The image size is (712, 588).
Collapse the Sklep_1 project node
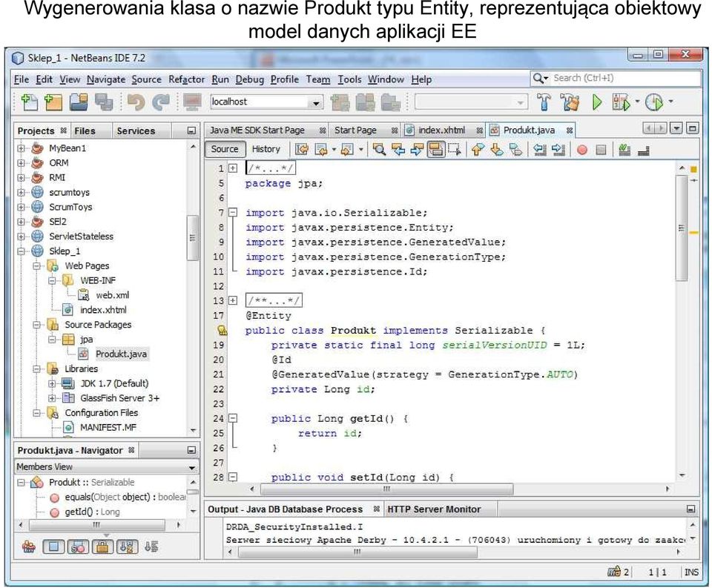click(x=21, y=251)
